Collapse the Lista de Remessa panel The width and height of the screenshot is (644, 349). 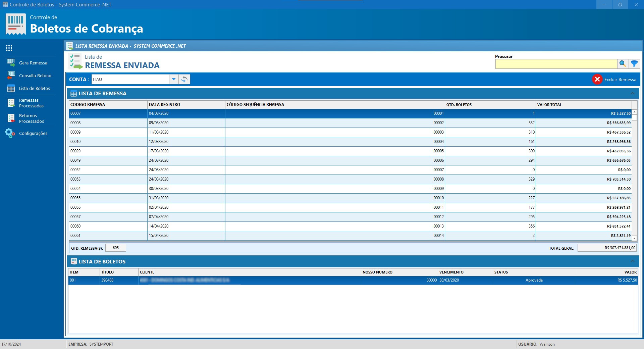[x=632, y=94]
